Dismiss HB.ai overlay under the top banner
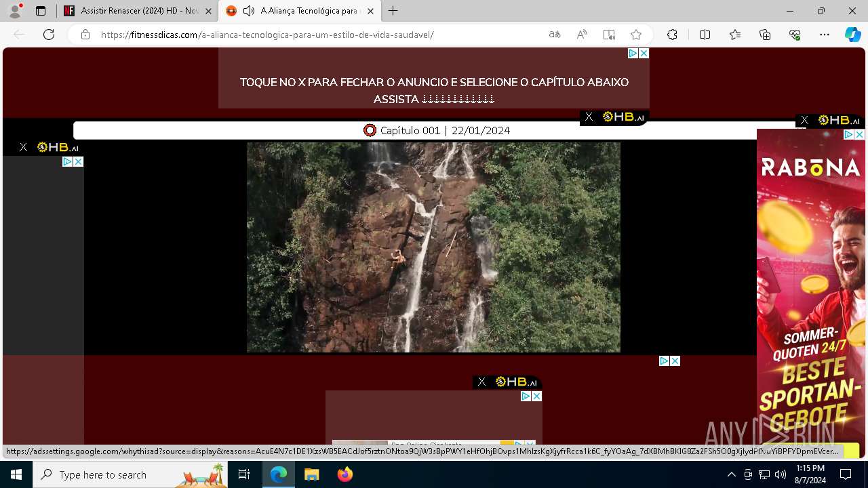 click(589, 117)
